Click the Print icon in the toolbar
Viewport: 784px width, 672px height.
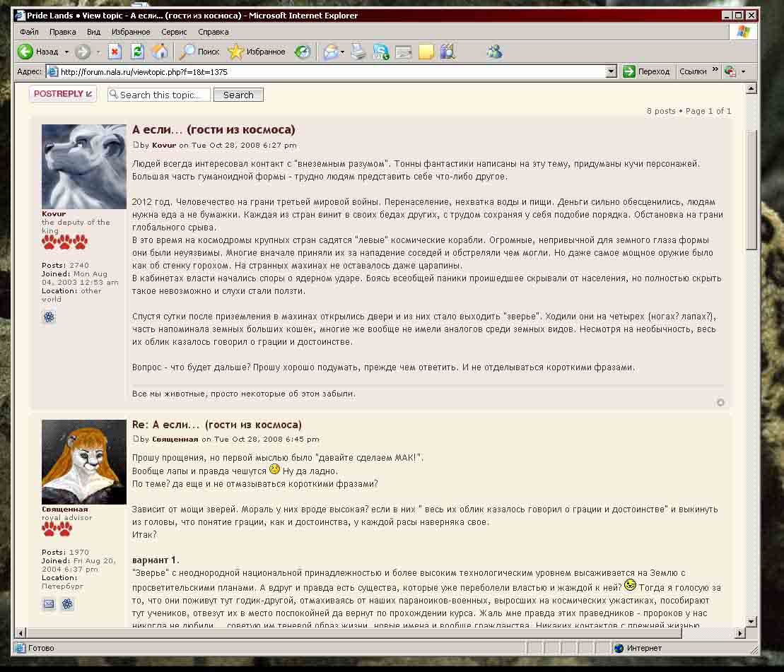tap(358, 52)
